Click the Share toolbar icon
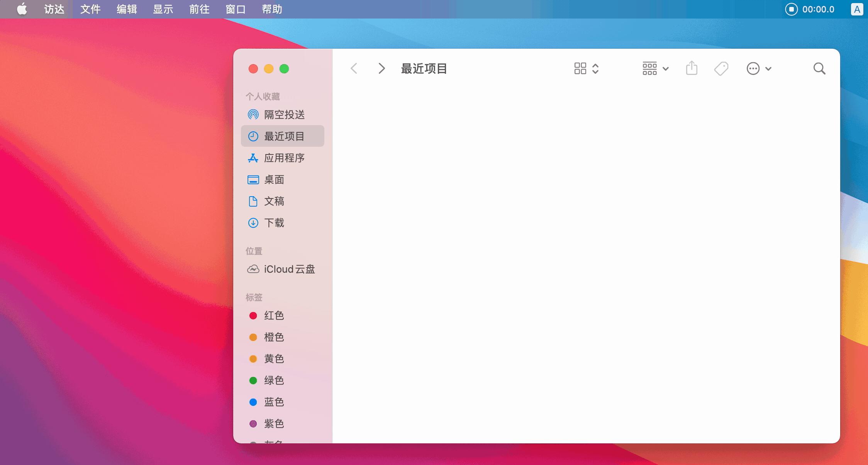 tap(692, 68)
